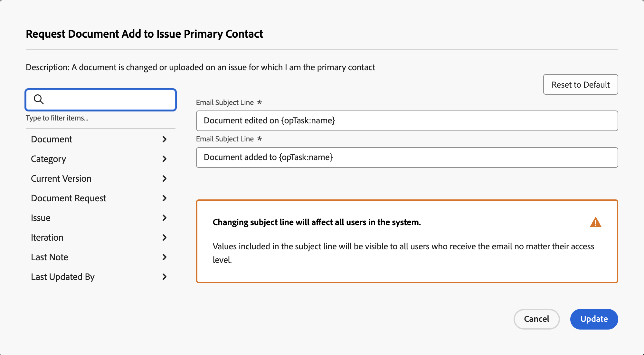Select the Category list item
Viewport: 644px width, 355px height.
48,159
